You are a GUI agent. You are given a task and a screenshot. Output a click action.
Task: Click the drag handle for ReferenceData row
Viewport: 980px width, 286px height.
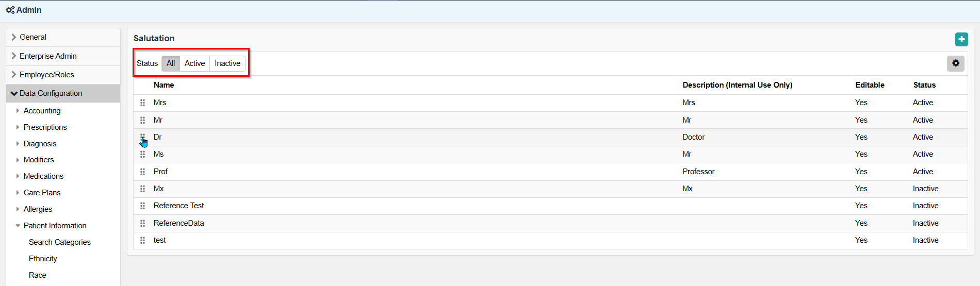pos(143,223)
